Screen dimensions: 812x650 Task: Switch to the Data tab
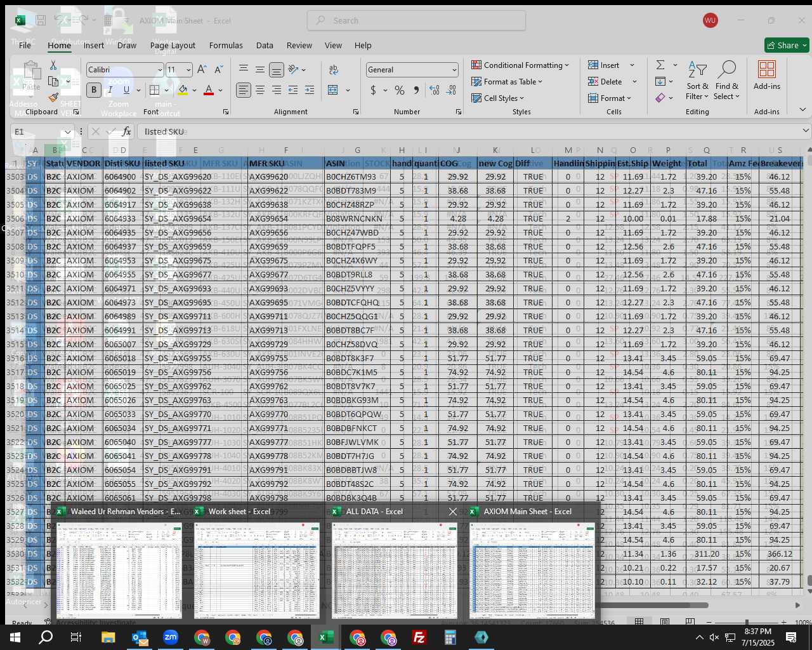point(265,45)
